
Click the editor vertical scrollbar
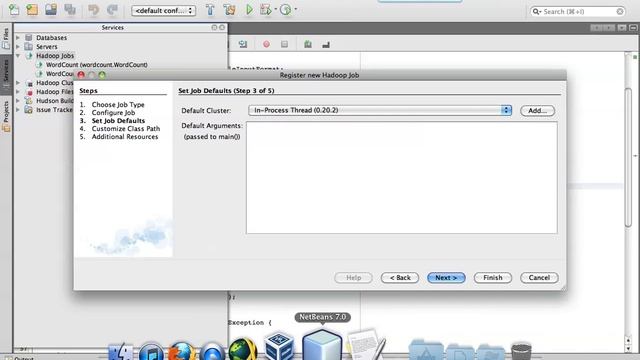coord(628,157)
